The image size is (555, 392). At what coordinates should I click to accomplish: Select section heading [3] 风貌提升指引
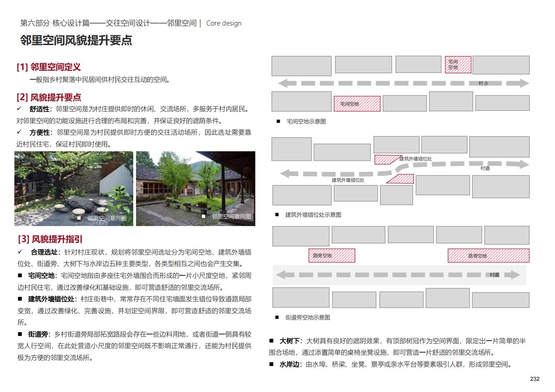(50, 239)
